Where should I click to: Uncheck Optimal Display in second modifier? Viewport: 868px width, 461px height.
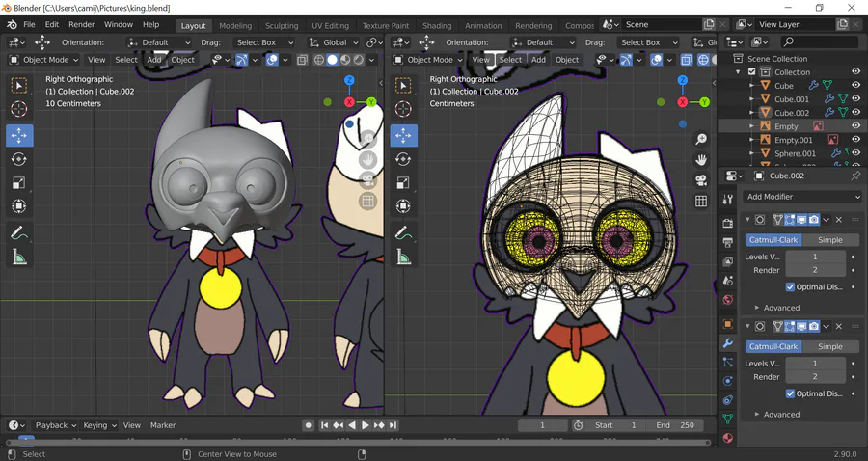(790, 393)
